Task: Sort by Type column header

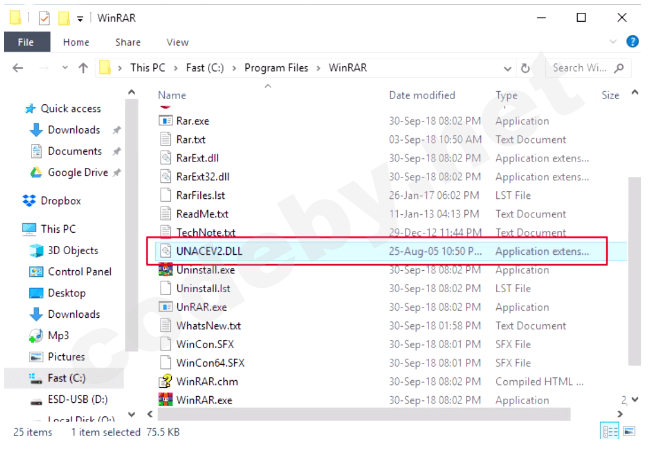Action: [507, 96]
